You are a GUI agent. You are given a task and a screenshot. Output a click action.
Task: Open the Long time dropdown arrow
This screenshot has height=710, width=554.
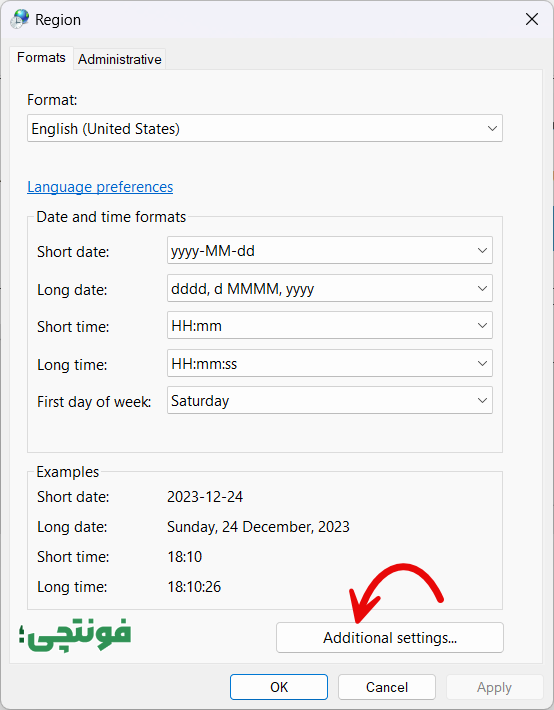(482, 363)
